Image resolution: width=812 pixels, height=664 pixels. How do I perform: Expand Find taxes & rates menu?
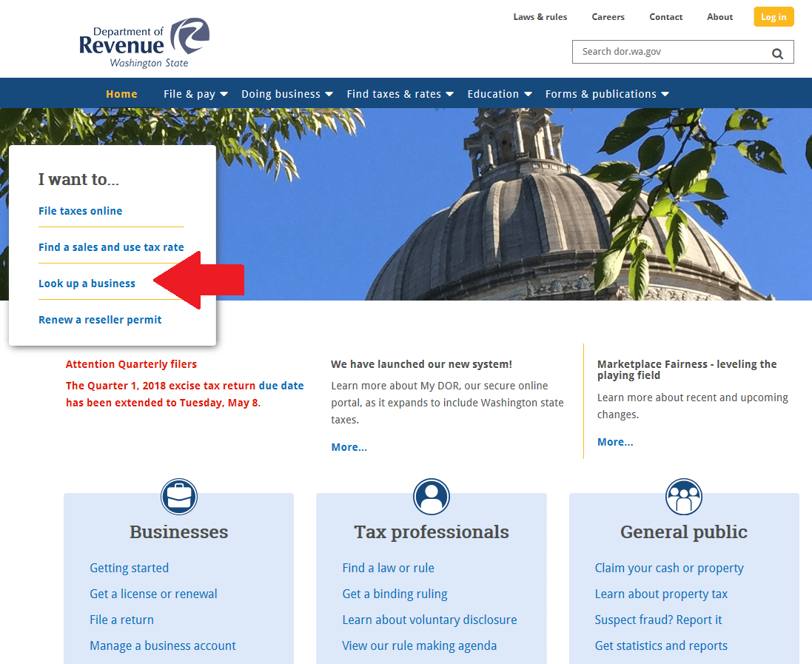(400, 94)
